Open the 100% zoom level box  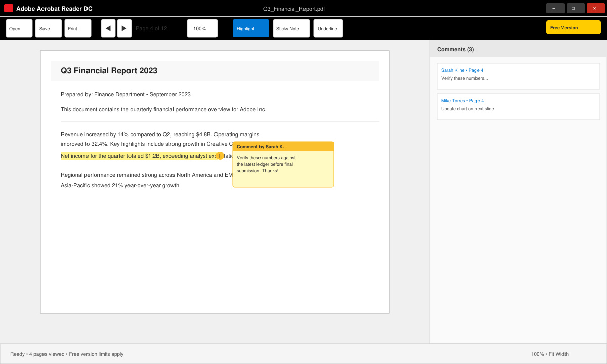point(202,28)
